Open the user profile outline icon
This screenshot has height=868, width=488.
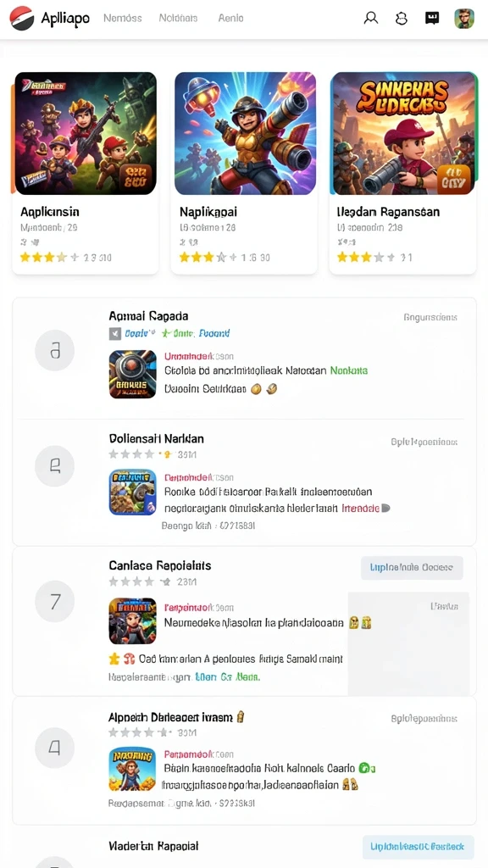pos(371,18)
